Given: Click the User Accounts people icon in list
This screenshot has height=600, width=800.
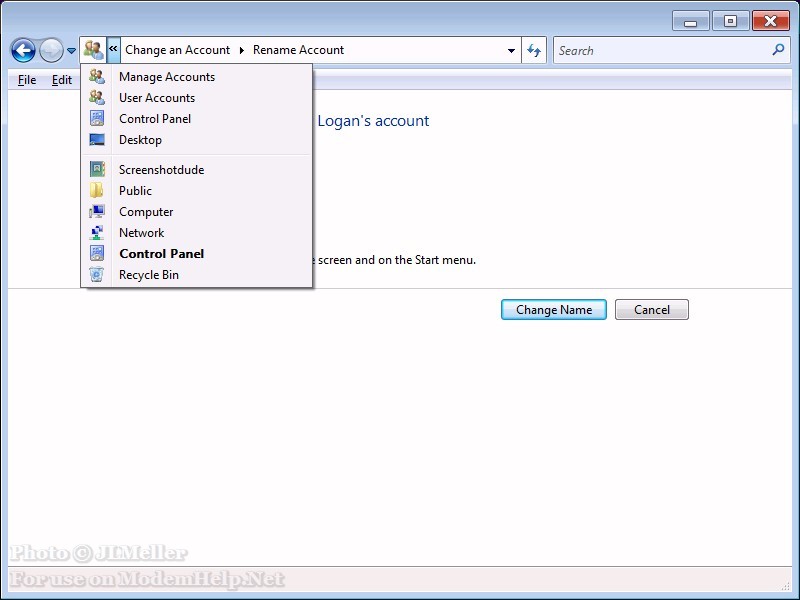Looking at the screenshot, I should [x=96, y=97].
